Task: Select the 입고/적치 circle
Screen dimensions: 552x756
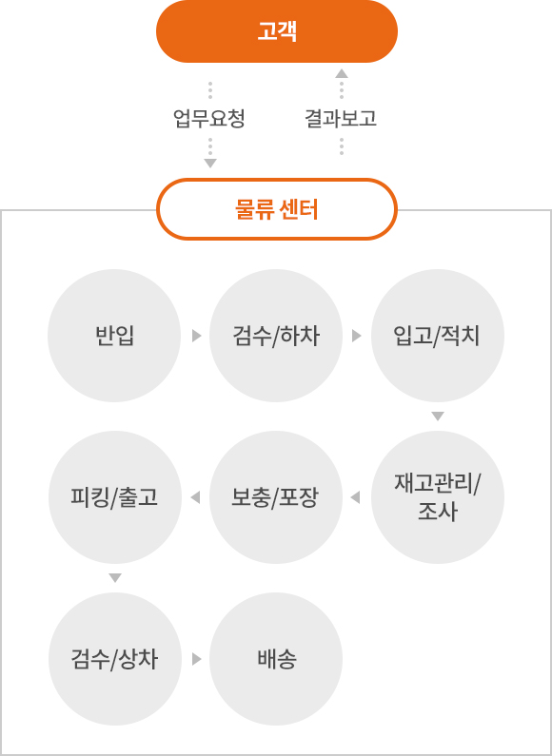Action: [438, 336]
